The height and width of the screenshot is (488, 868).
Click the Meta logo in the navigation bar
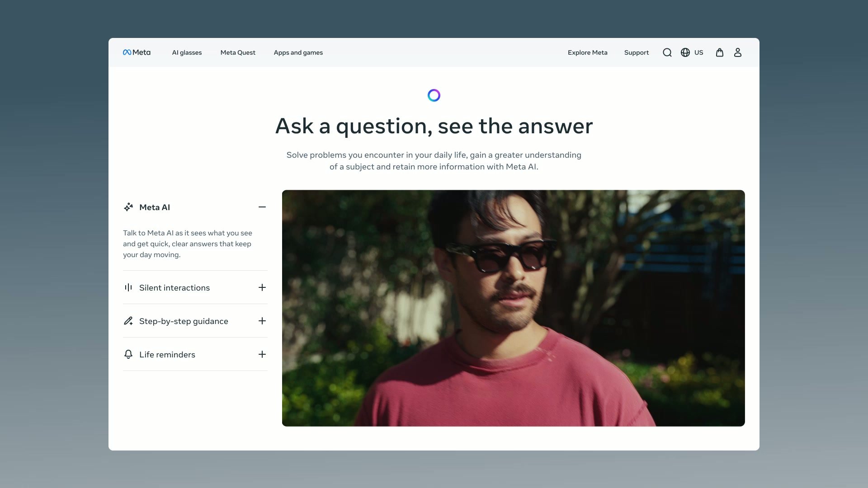(x=137, y=52)
